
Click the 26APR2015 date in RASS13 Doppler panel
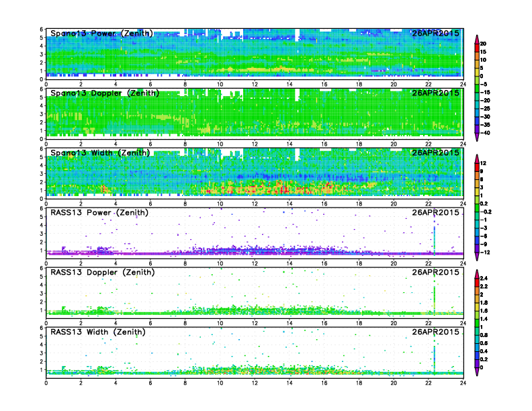[x=436, y=272]
